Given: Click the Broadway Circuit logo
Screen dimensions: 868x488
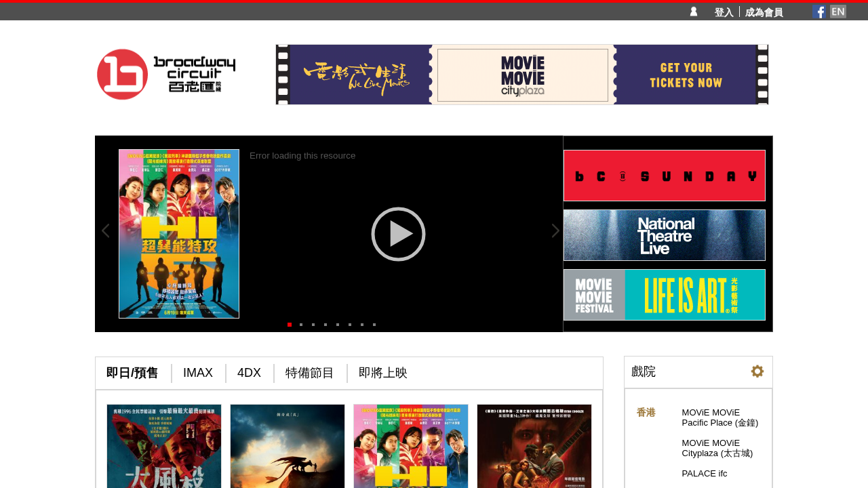Looking at the screenshot, I should coord(166,74).
